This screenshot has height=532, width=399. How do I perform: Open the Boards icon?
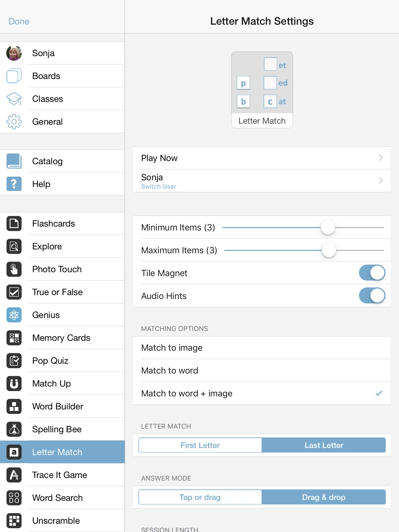[14, 76]
